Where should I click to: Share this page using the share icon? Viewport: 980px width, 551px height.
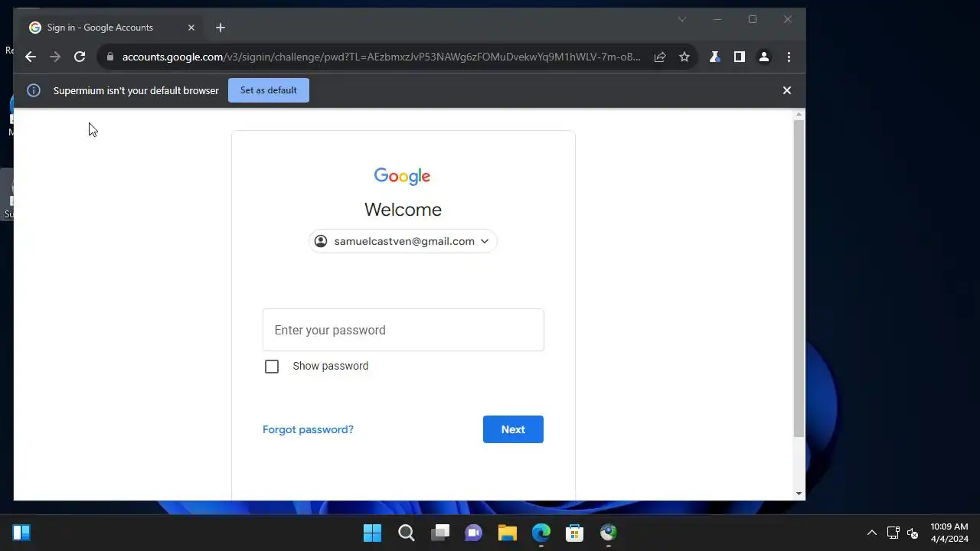(x=660, y=57)
